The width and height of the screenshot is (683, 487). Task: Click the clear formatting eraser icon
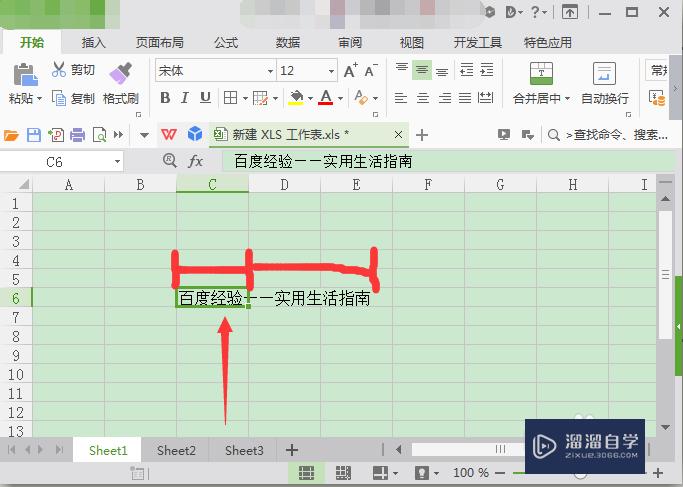click(x=361, y=98)
